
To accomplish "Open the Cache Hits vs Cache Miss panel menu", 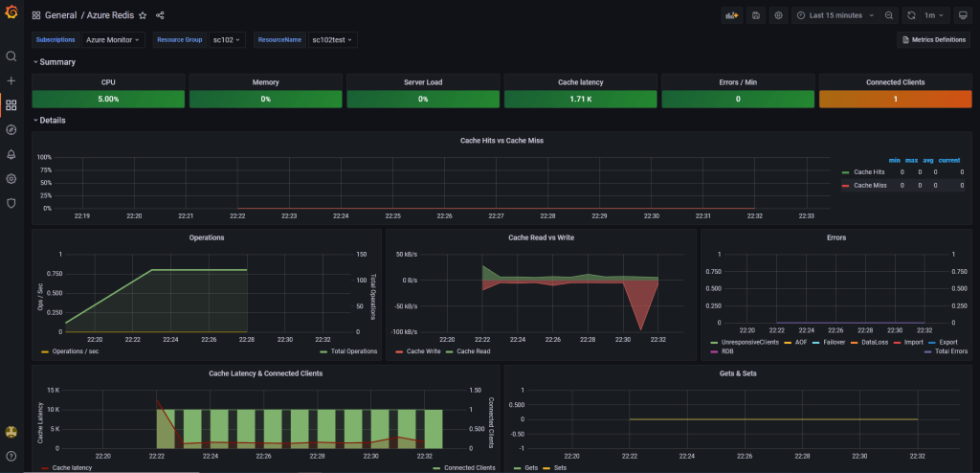I will click(501, 141).
